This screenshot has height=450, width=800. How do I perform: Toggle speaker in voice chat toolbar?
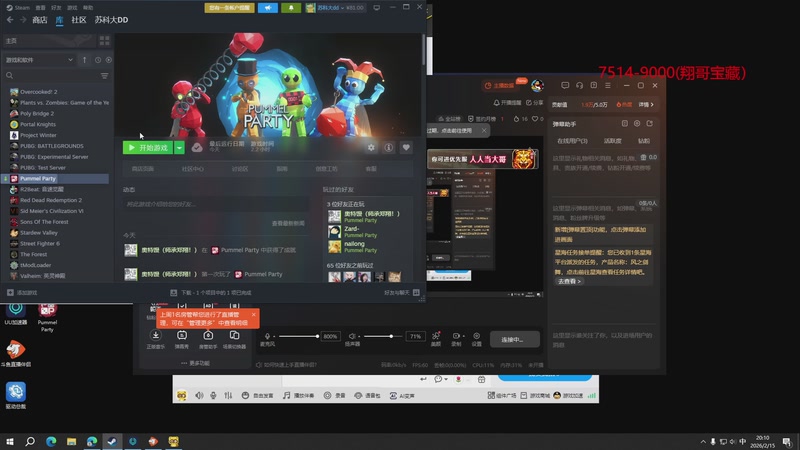(x=199, y=395)
